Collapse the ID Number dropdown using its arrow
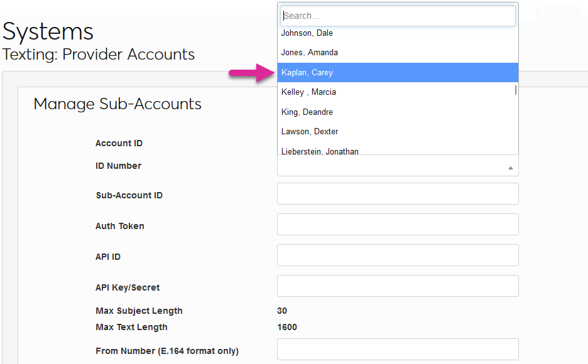 510,168
